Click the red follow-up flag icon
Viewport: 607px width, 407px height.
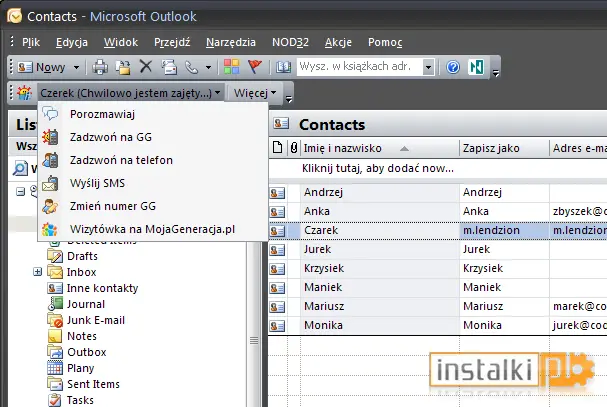pyautogui.click(x=255, y=67)
